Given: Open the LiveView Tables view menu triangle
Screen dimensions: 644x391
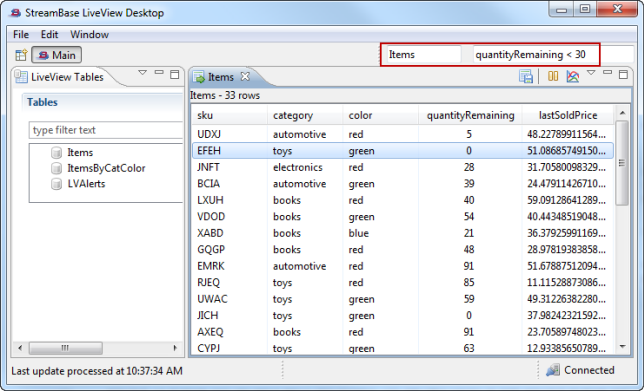Looking at the screenshot, I should point(143,73).
